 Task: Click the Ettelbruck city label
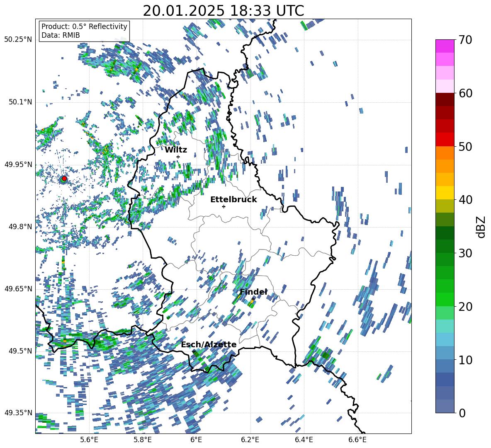point(233,200)
